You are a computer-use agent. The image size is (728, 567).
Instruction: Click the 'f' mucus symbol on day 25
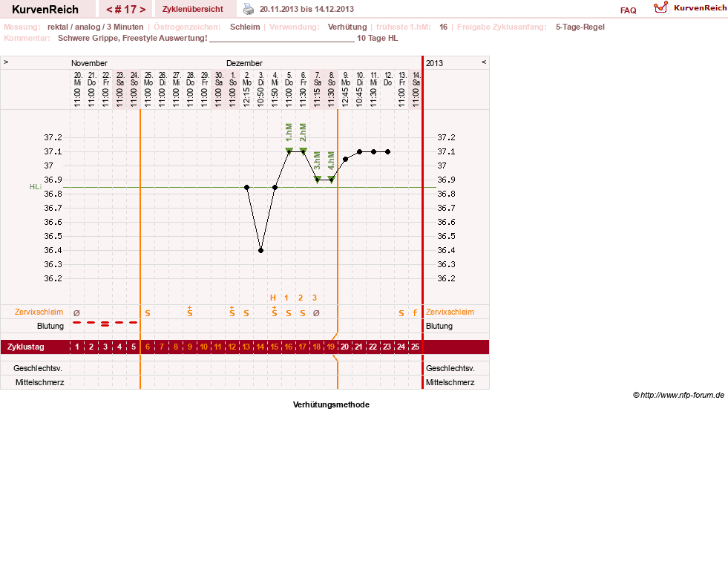pos(415,313)
